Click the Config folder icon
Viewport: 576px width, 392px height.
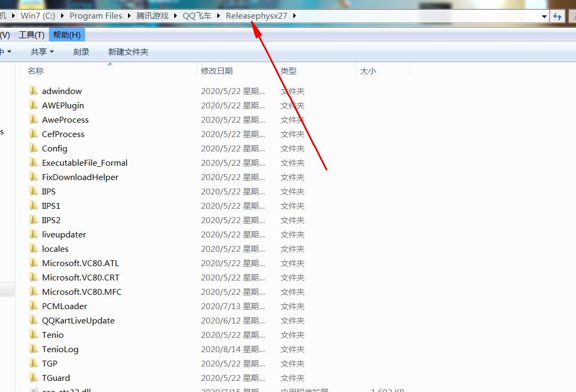click(33, 148)
